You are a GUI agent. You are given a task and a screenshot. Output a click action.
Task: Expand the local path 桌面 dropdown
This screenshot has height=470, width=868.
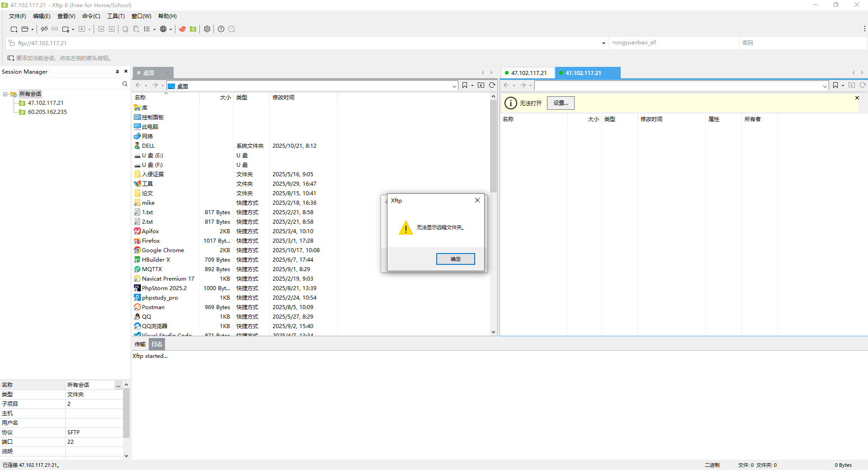(x=454, y=86)
